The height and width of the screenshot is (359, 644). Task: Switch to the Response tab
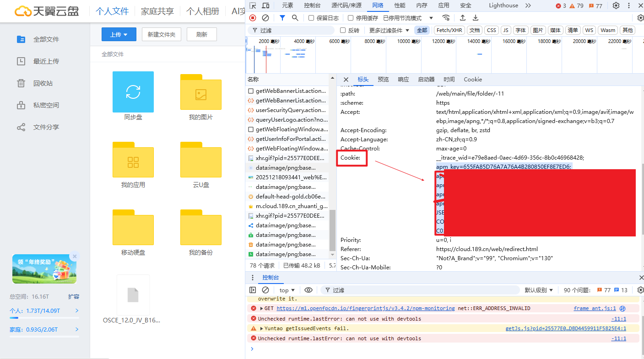403,79
